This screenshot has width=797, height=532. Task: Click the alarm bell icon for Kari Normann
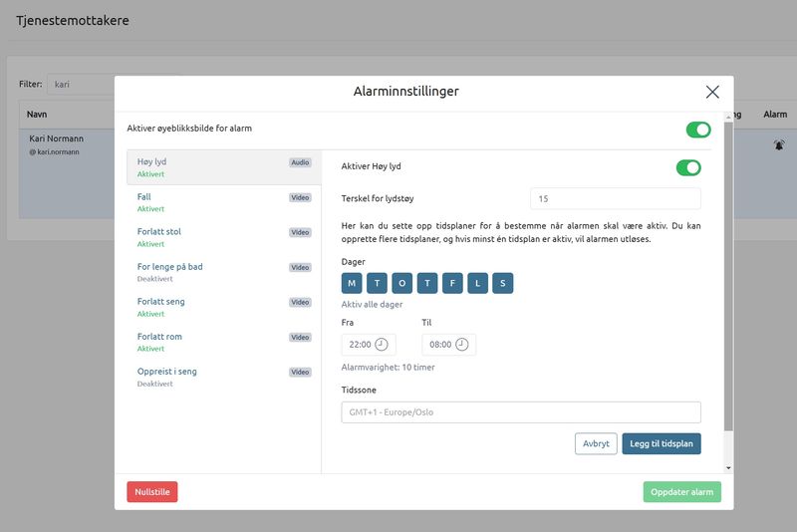(779, 145)
